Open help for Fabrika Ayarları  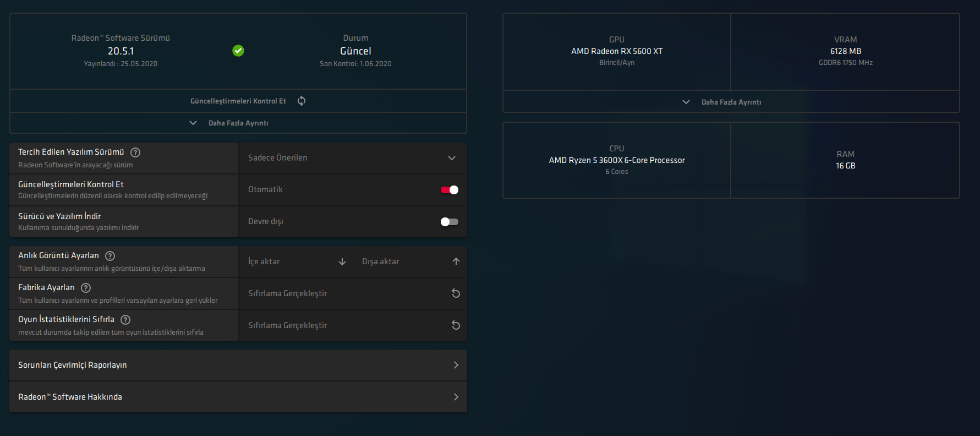(86, 288)
